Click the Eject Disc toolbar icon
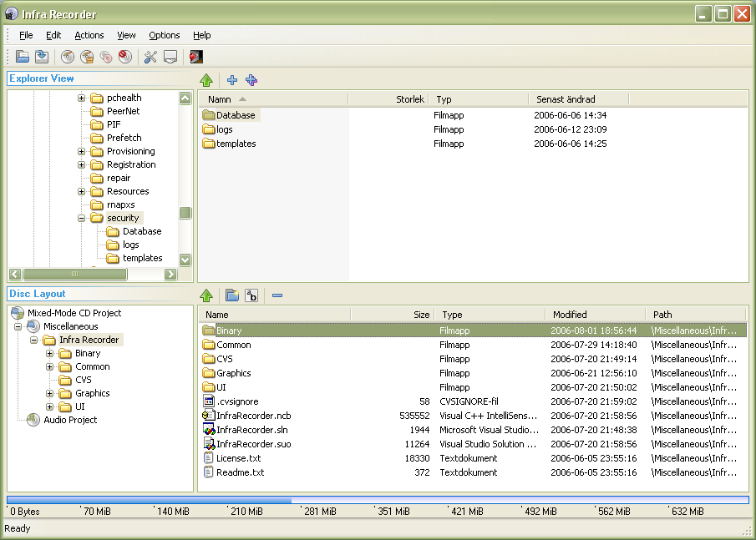This screenshot has width=756, height=540. tap(171, 56)
